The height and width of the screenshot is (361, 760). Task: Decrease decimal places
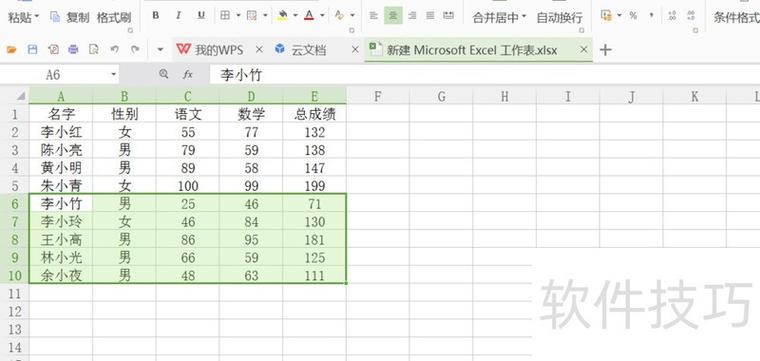pyautogui.click(x=691, y=16)
